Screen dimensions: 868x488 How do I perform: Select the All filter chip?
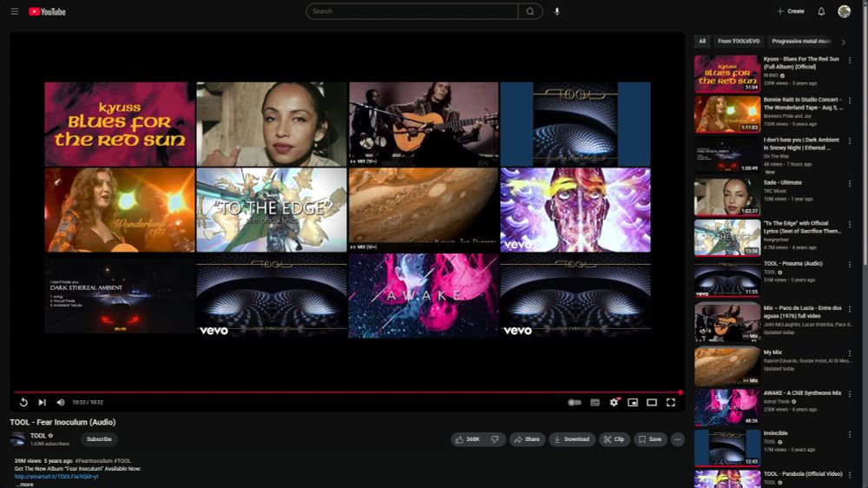tap(702, 41)
